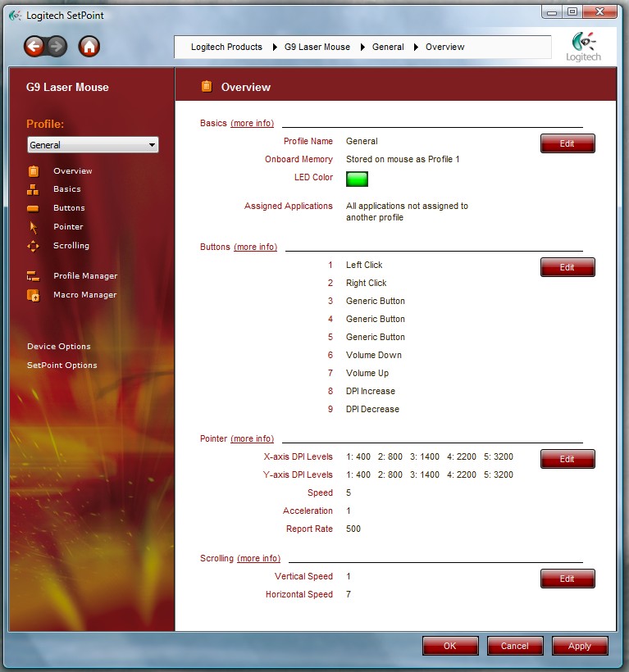
Task: Open the Home button icon
Action: 89,46
